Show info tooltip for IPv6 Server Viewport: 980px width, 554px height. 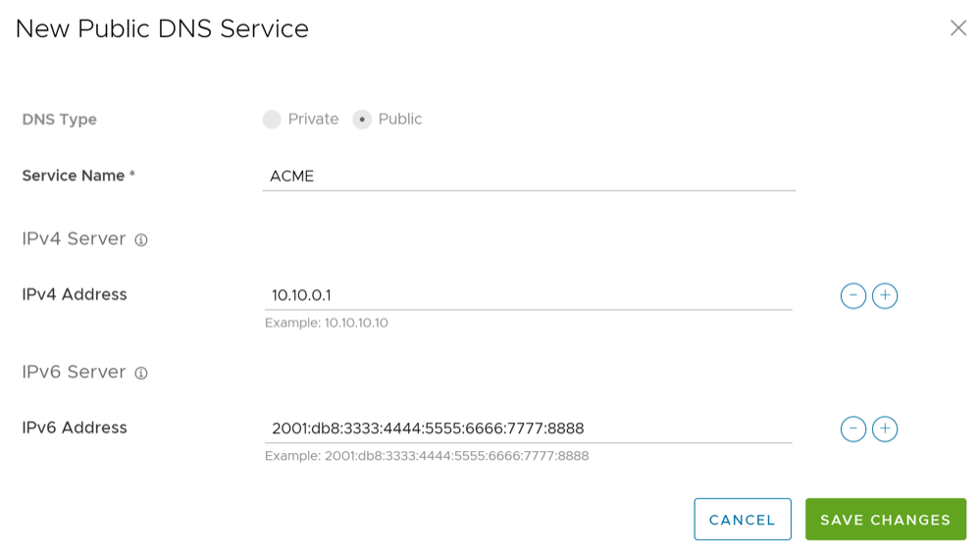141,374
